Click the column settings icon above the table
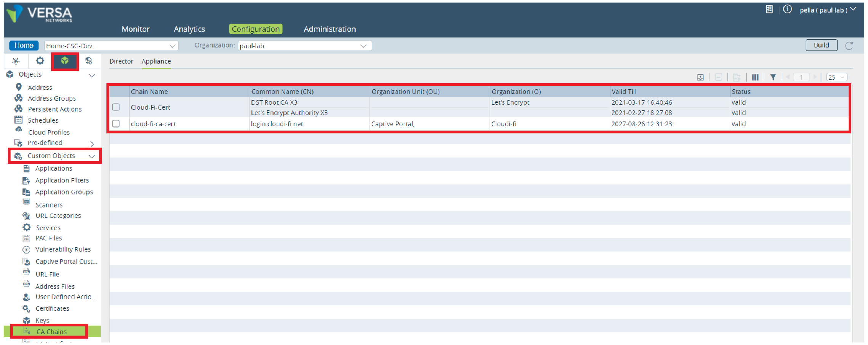Viewport: 868px width, 345px height. 755,77
